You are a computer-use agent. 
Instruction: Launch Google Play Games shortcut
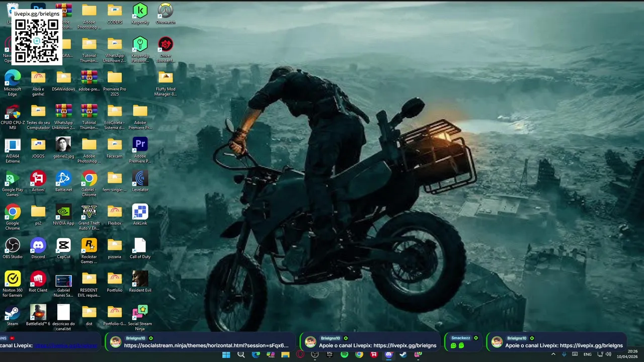[13, 184]
